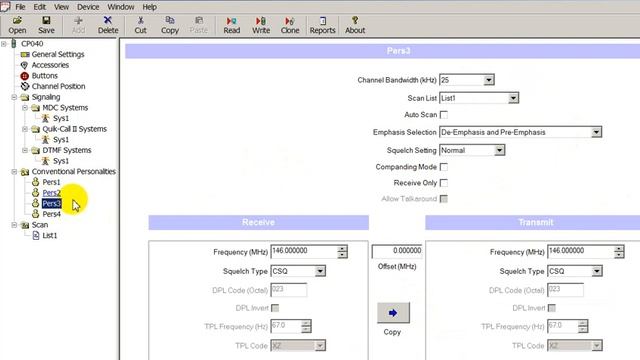Image resolution: width=640 pixels, height=360 pixels.
Task: Collapse the Conventional Personalities node
Action: pos(14,171)
